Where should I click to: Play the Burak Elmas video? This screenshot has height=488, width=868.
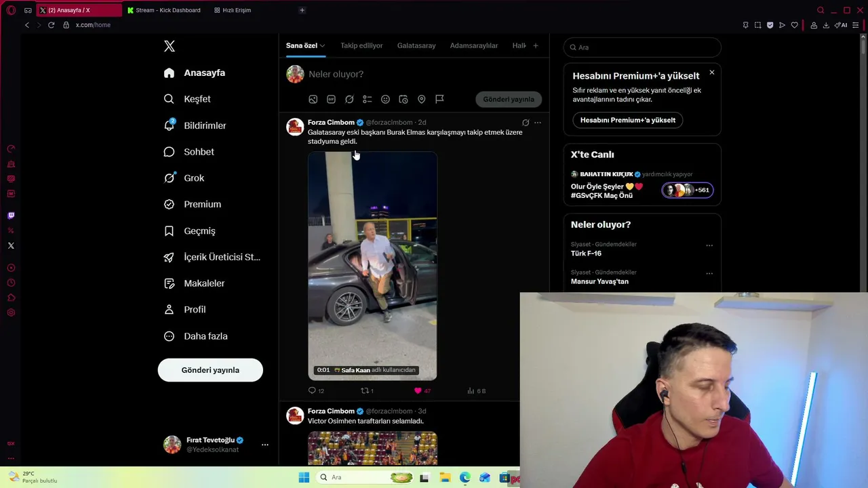[x=372, y=266]
